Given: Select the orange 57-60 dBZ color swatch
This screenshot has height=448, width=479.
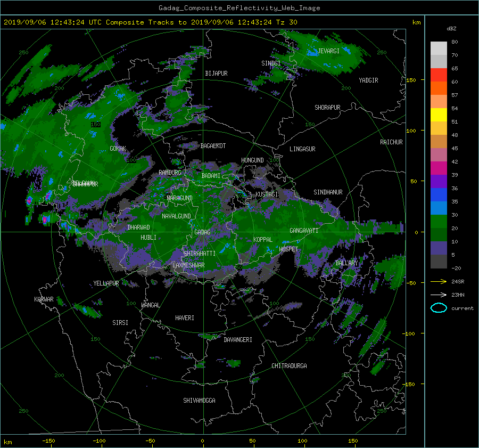Looking at the screenshot, I should click(439, 88).
